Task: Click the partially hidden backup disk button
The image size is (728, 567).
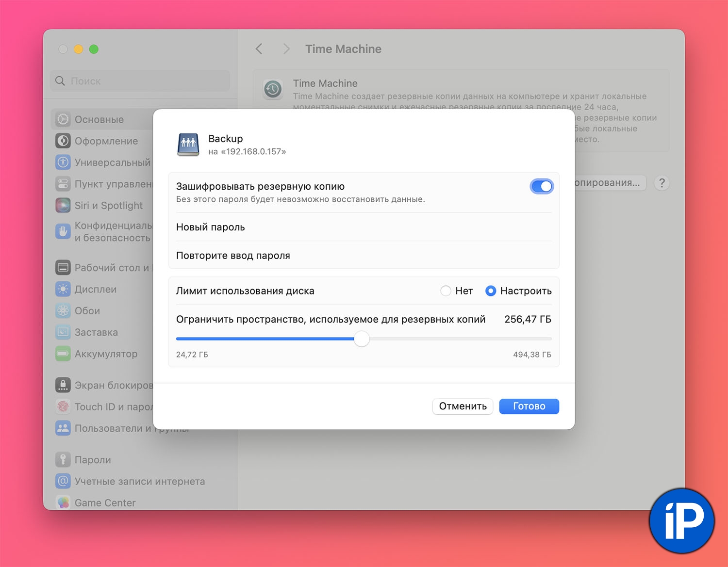Action: [x=610, y=183]
